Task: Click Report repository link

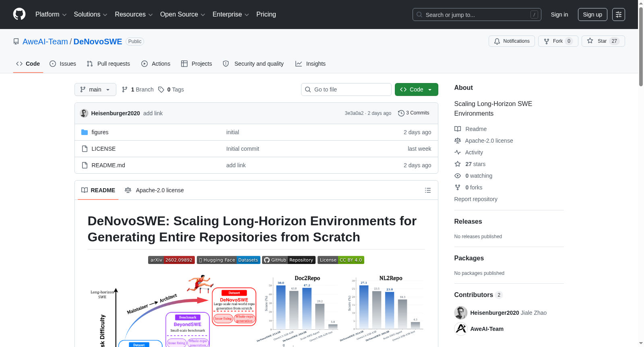Action: point(476,199)
